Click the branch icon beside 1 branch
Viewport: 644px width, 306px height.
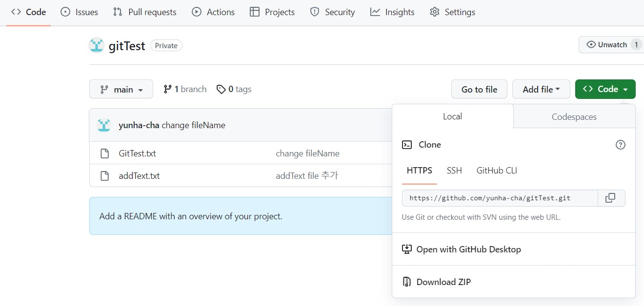(168, 89)
